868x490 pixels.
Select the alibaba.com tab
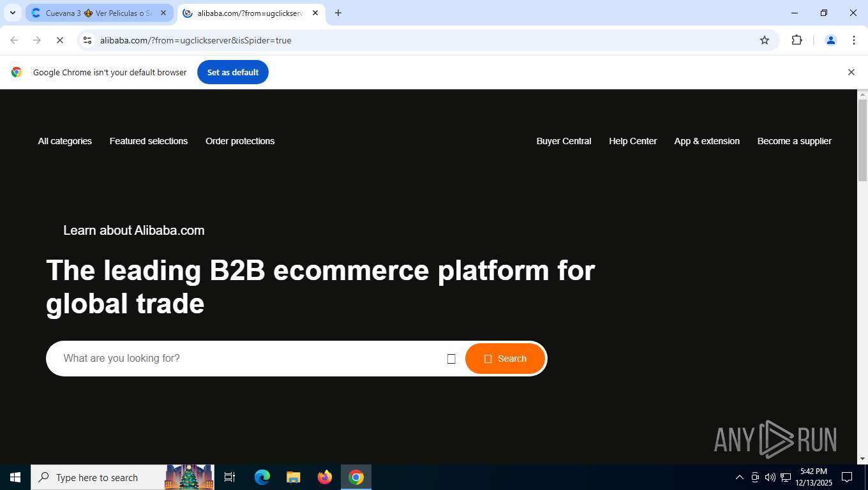(250, 13)
